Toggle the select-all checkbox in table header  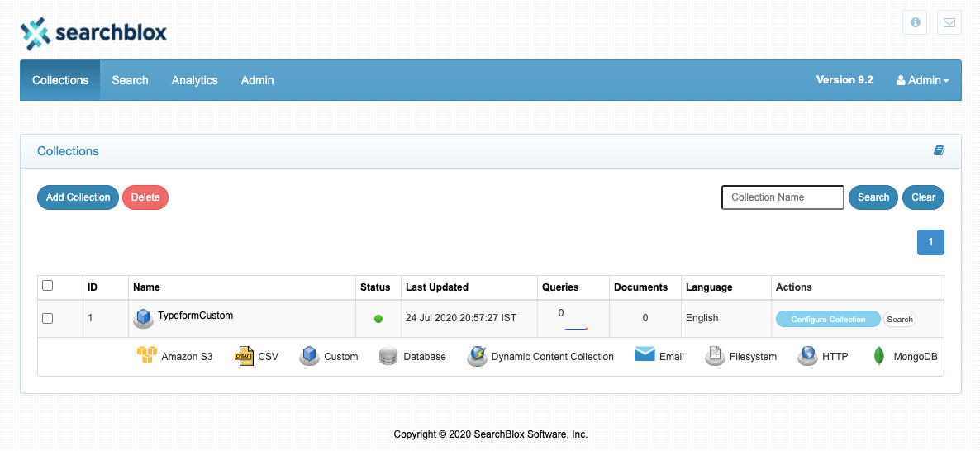47,286
